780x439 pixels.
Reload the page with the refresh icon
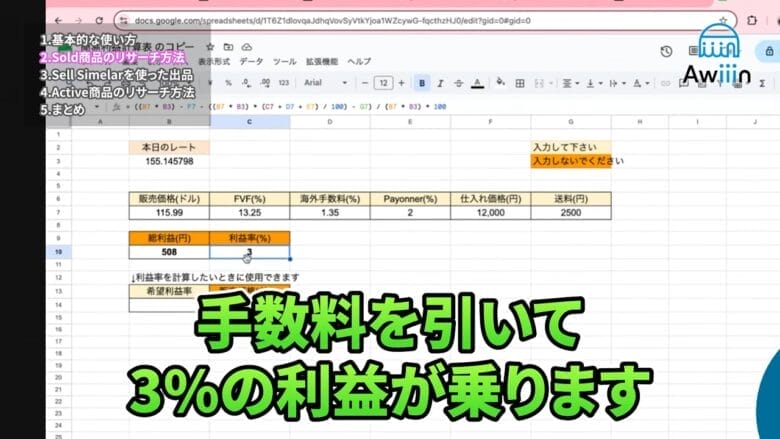point(99,20)
